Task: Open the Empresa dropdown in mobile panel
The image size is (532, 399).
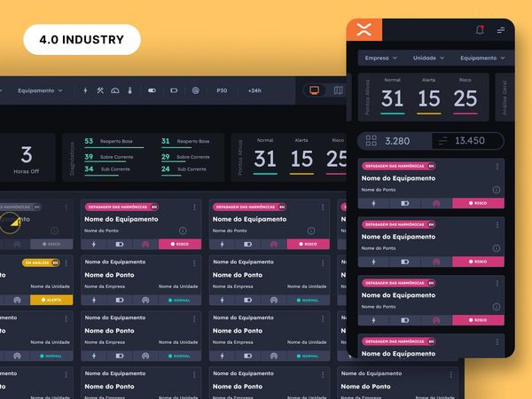Action: click(x=381, y=58)
